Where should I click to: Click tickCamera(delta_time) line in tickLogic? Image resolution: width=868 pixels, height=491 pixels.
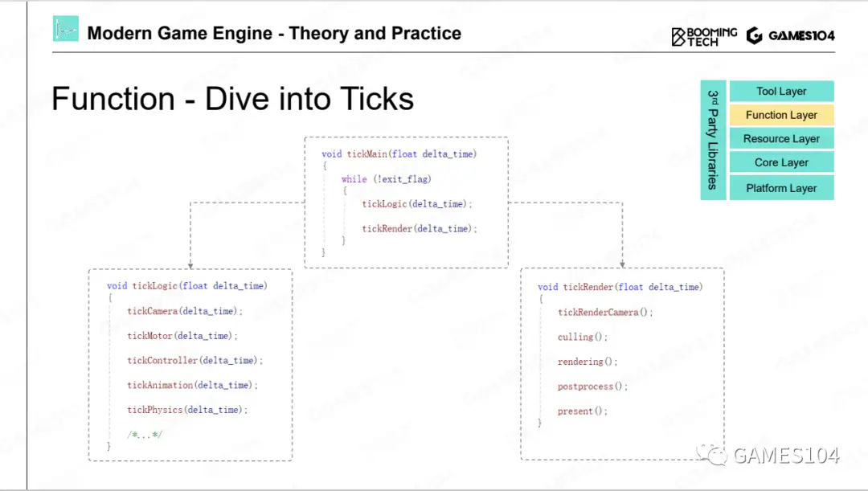tap(184, 311)
